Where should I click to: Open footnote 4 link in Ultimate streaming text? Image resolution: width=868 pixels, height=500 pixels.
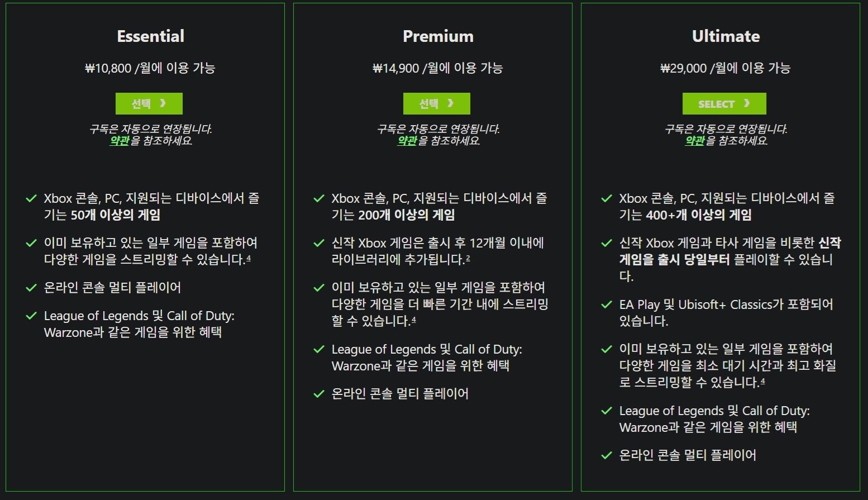point(762,381)
